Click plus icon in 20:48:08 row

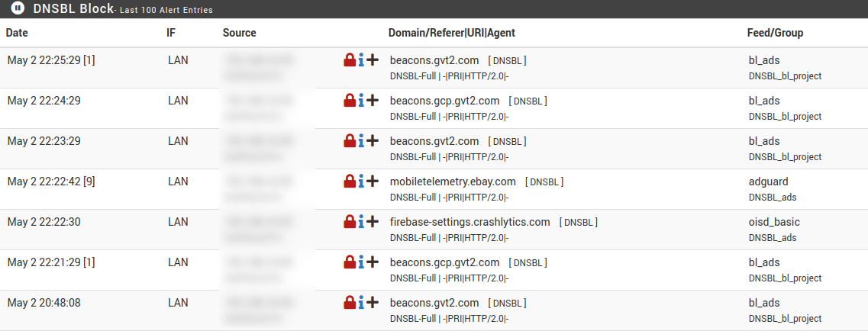(373, 302)
